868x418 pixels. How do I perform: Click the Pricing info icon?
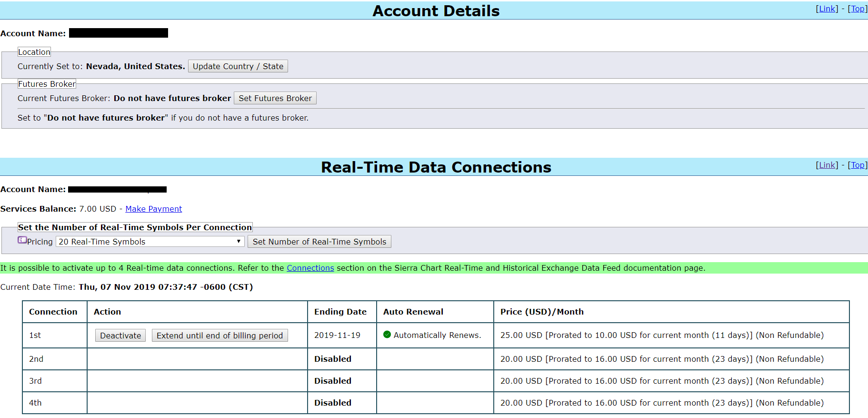pyautogui.click(x=22, y=240)
